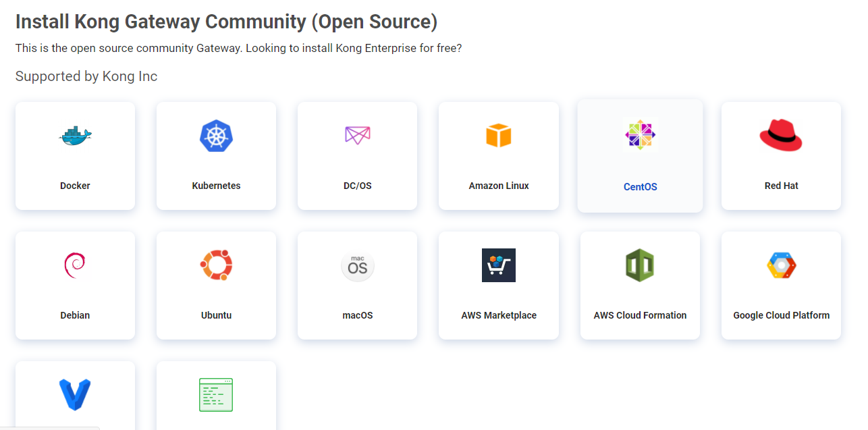Click the DC/OS logo icon
Image resolution: width=868 pixels, height=430 pixels.
coord(358,135)
